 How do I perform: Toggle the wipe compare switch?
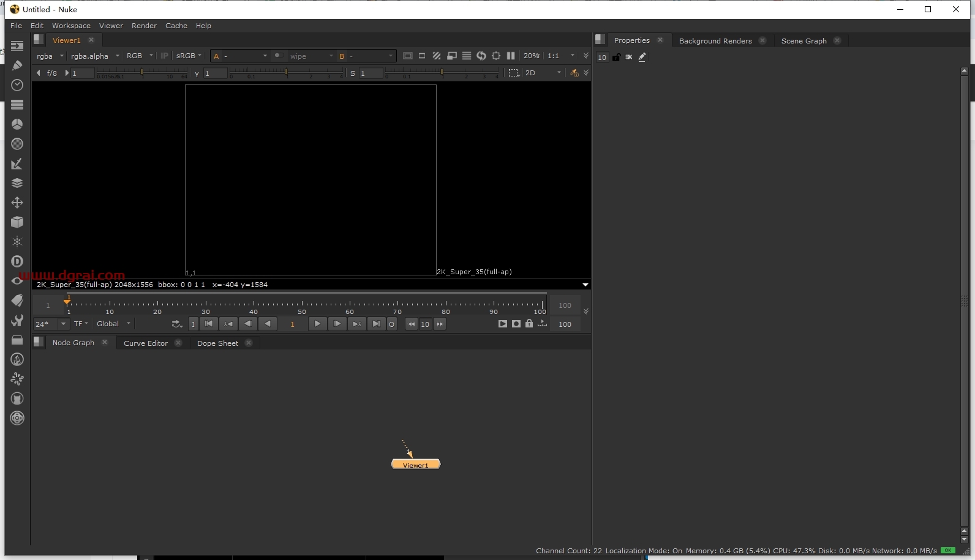coord(279,56)
